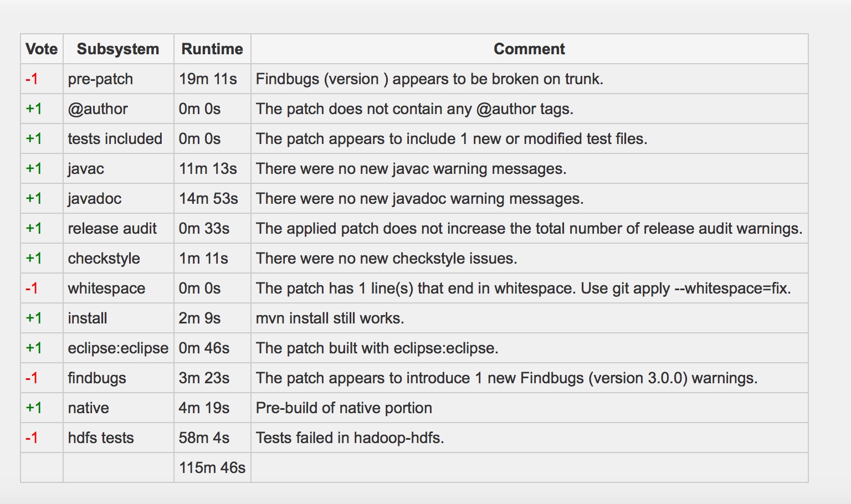Click the javadoc warning messages comment

tap(419, 198)
